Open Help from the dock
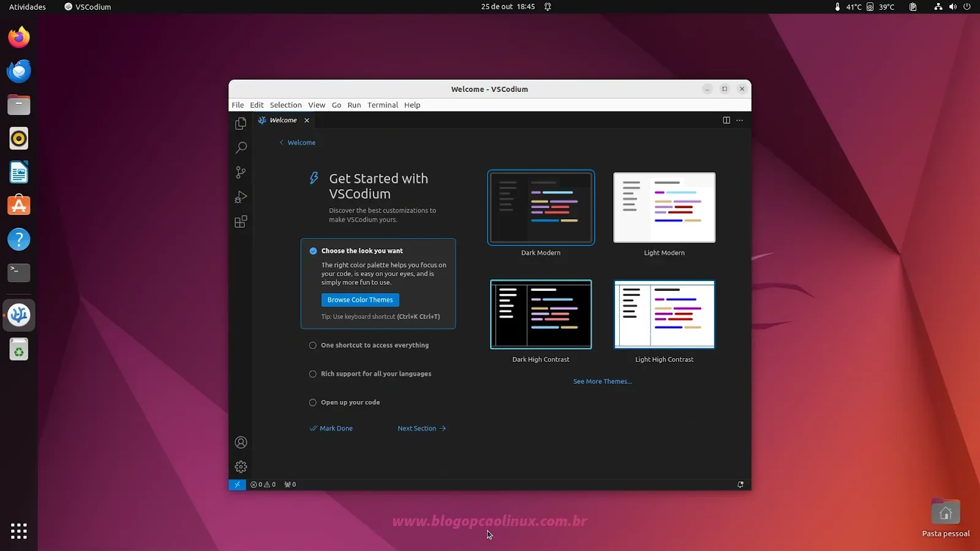Image resolution: width=980 pixels, height=551 pixels. [19, 239]
